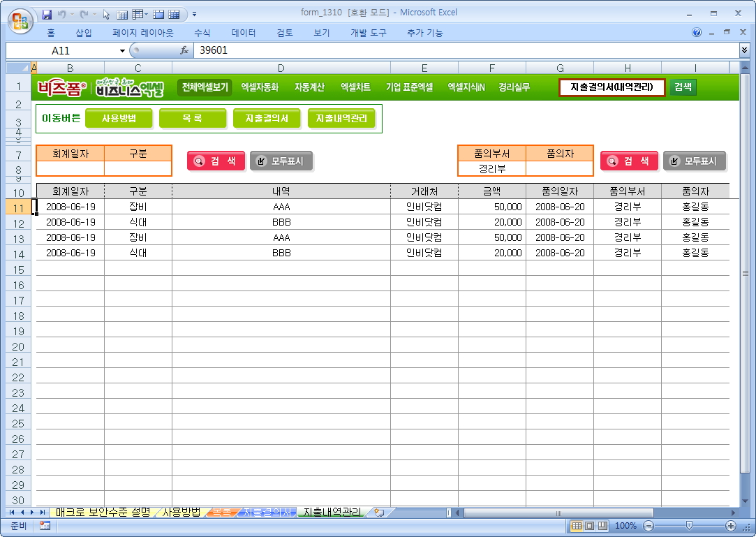Click the Undo arrow icon
This screenshot has height=537, width=756.
point(62,13)
